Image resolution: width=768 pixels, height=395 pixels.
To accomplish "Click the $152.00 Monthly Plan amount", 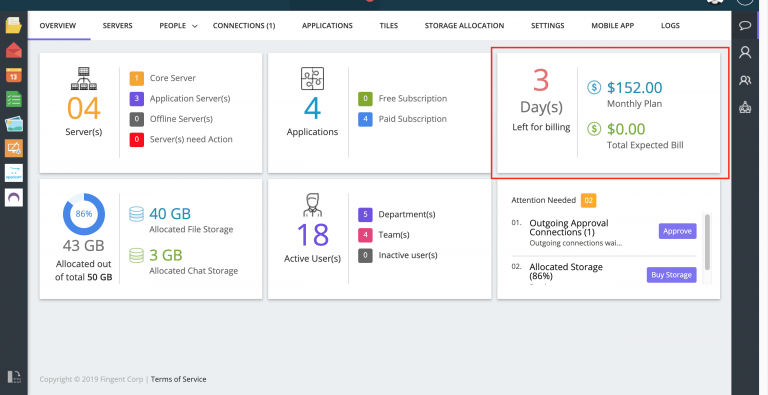I will click(635, 88).
